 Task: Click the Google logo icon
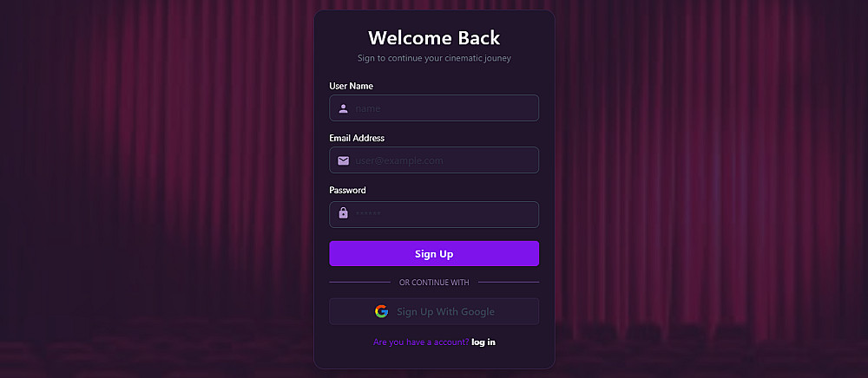(381, 311)
